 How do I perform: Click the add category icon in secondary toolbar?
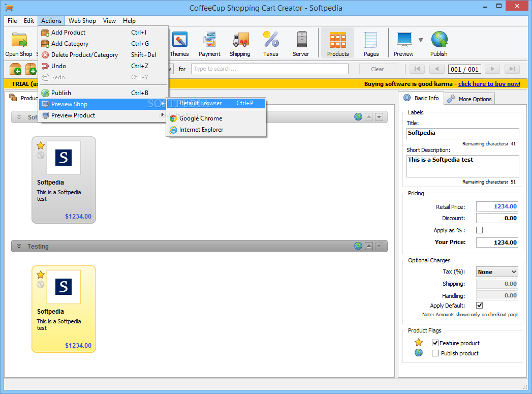(x=31, y=69)
